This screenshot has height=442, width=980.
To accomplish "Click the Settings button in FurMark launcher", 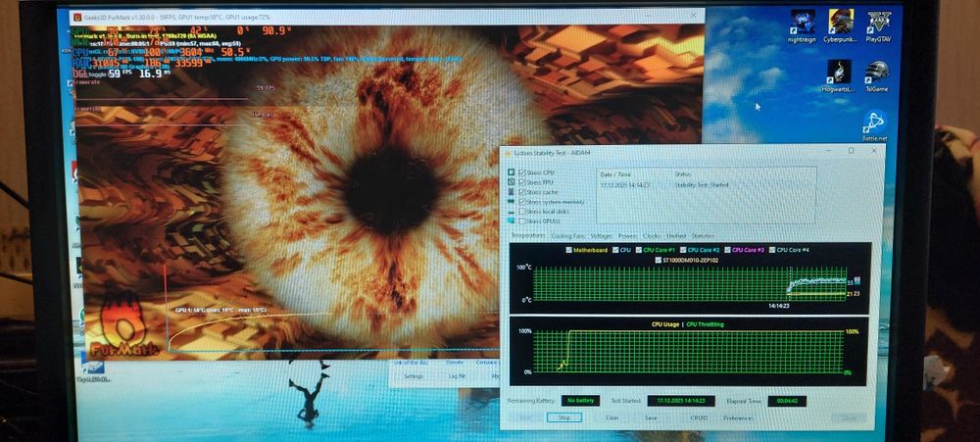I will 414,377.
